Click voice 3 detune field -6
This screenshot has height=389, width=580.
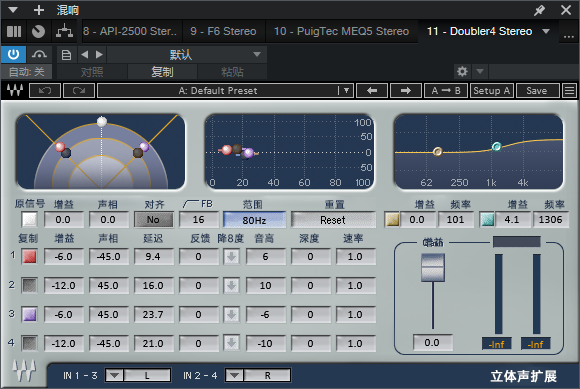265,315
